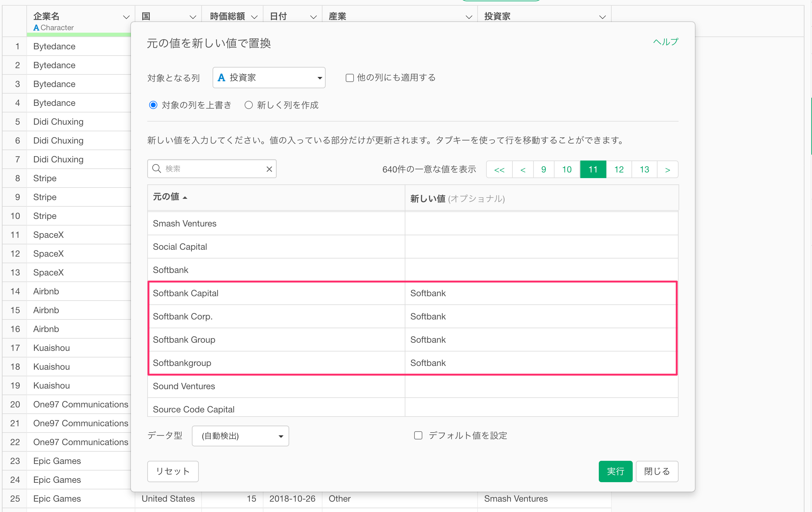Click the 2018-10-26 date cell
The image size is (812, 512).
tap(292, 498)
